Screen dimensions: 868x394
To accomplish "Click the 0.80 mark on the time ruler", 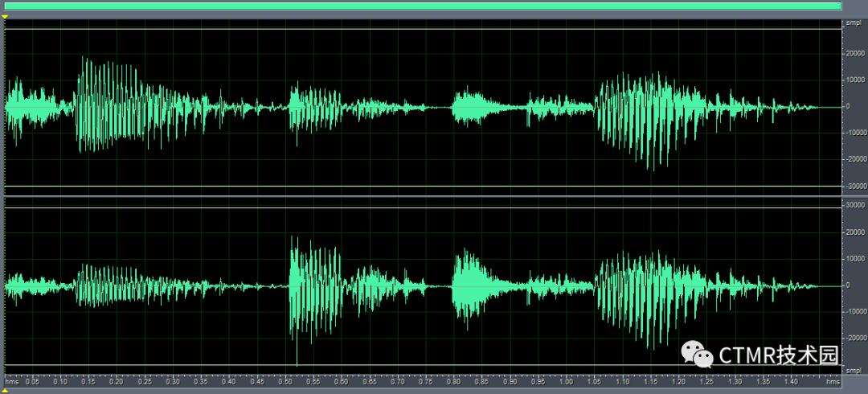I will click(454, 383).
